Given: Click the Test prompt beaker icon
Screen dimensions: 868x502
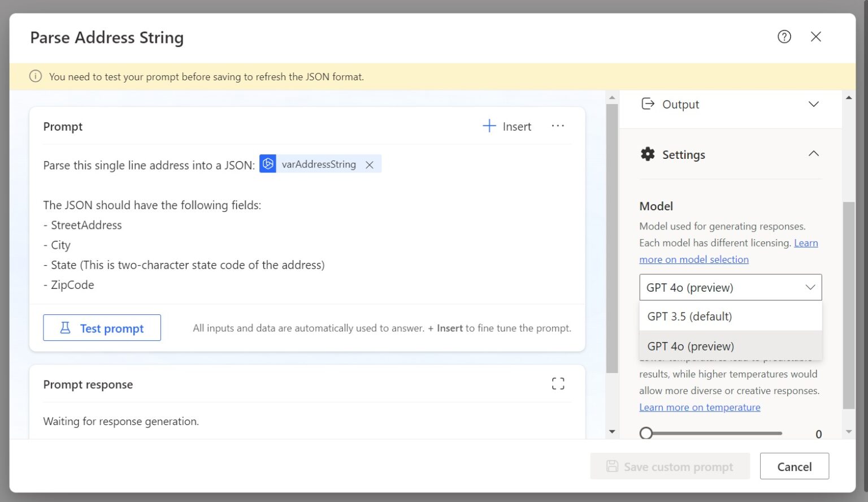Looking at the screenshot, I should point(66,328).
